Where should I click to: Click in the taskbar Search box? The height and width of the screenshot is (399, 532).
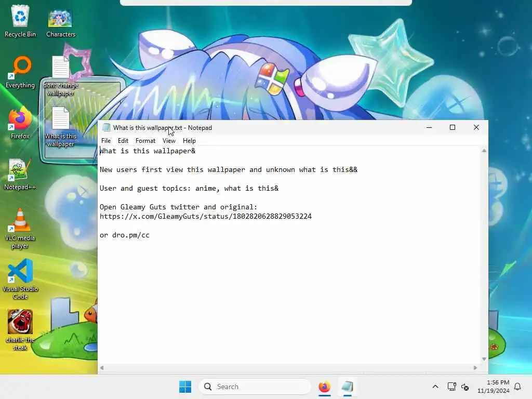pos(255,387)
